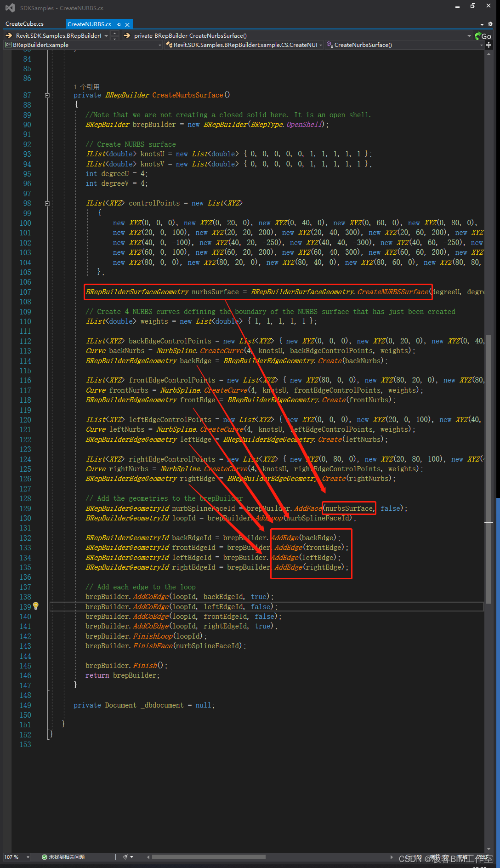The height and width of the screenshot is (868, 500).
Task: Restore down the Visual Studio window
Action: [473, 6]
